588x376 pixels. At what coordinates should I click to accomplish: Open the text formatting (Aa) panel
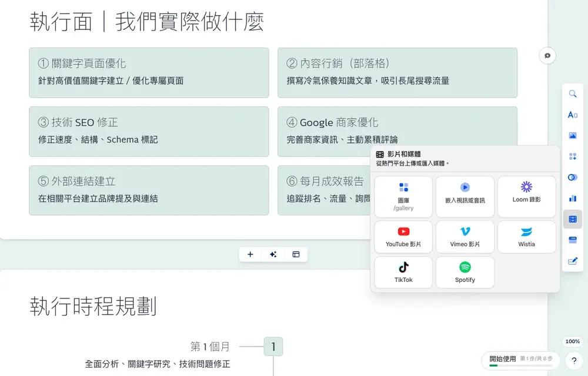(572, 115)
